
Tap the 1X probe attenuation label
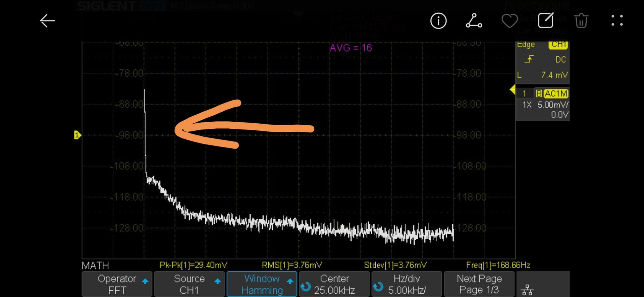pyautogui.click(x=527, y=105)
